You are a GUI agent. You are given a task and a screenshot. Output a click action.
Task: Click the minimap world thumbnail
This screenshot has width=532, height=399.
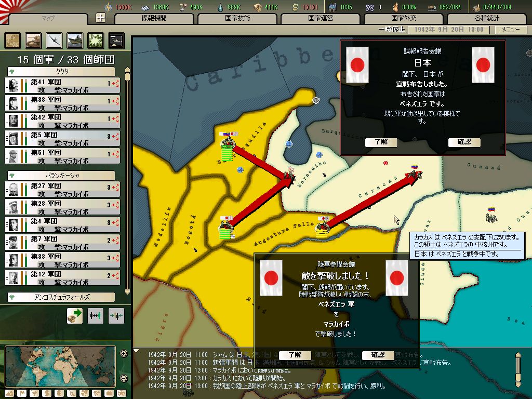coord(60,366)
